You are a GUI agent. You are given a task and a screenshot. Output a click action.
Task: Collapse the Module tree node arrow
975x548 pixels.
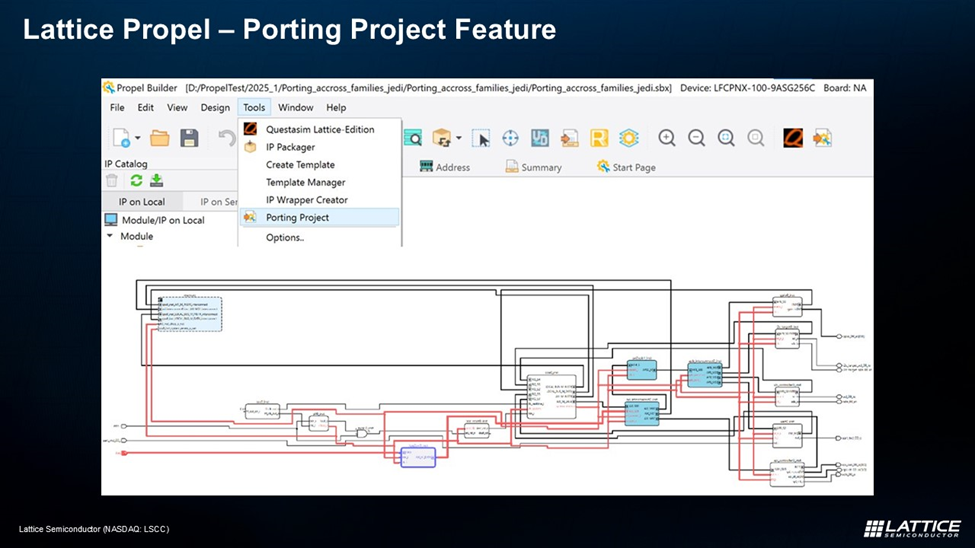110,236
